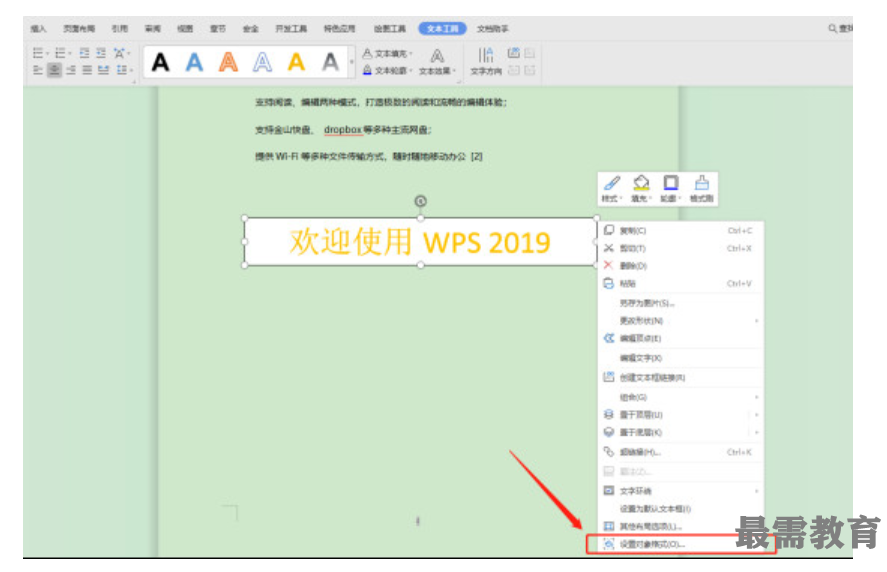
Task: Open line spacing dropdown
Action: click(x=124, y=70)
